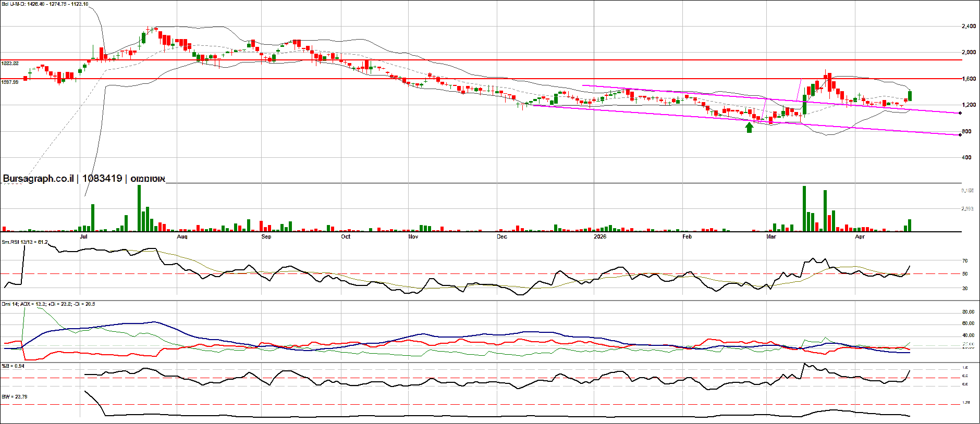
Task: Click the Nov label on time axis
Action: [x=413, y=237]
